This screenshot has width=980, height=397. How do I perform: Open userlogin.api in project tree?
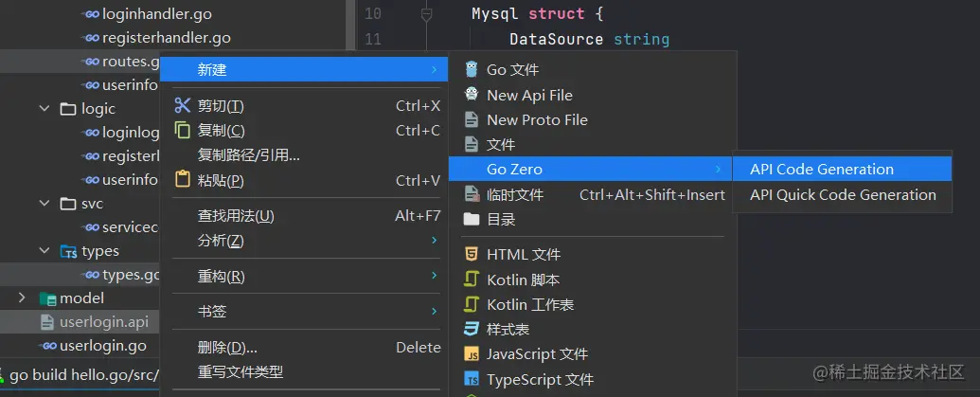coord(103,322)
